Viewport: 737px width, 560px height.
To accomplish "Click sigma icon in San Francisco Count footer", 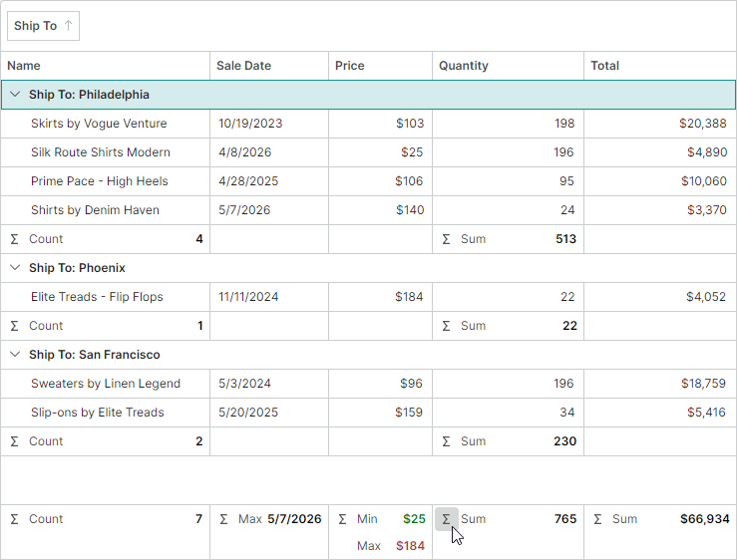I will click(x=15, y=441).
